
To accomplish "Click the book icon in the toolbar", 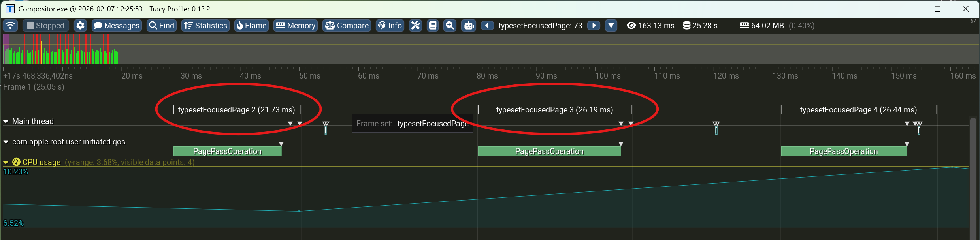I will click(x=433, y=26).
